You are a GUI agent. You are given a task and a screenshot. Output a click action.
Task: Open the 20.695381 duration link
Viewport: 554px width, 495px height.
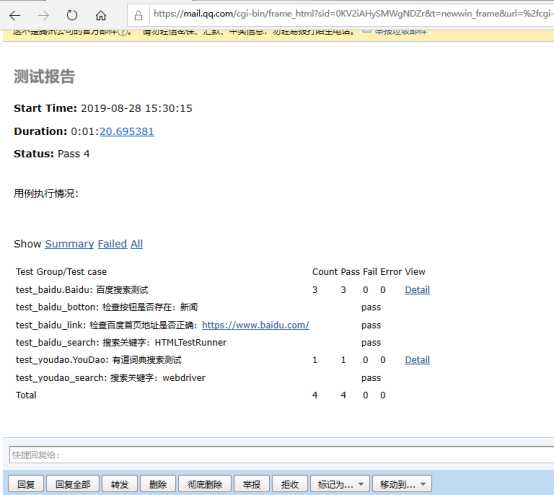pos(126,131)
